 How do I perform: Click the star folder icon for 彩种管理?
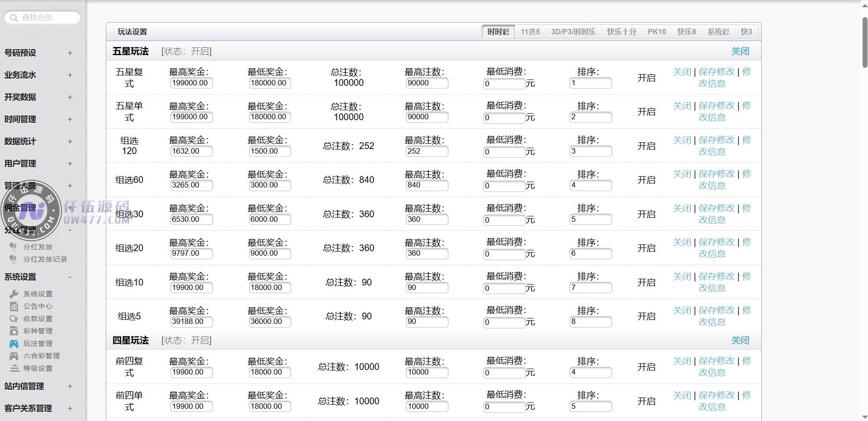tap(14, 331)
